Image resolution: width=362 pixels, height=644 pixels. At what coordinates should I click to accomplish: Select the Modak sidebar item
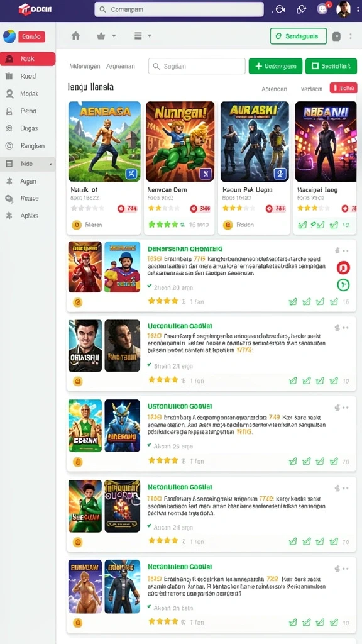[28, 94]
